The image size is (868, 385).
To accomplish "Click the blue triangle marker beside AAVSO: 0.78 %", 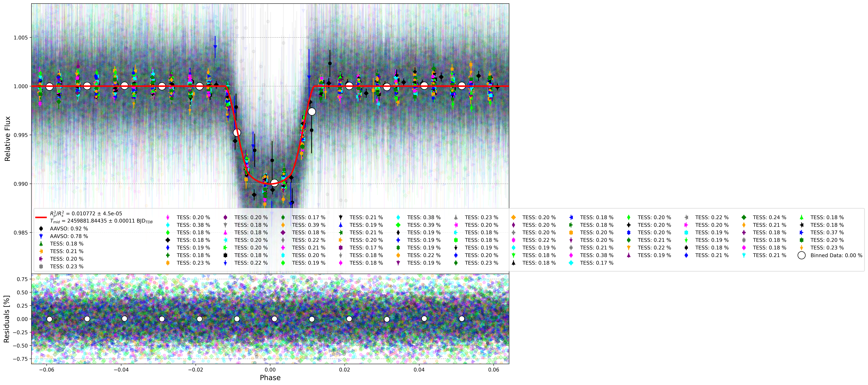I will [41, 236].
